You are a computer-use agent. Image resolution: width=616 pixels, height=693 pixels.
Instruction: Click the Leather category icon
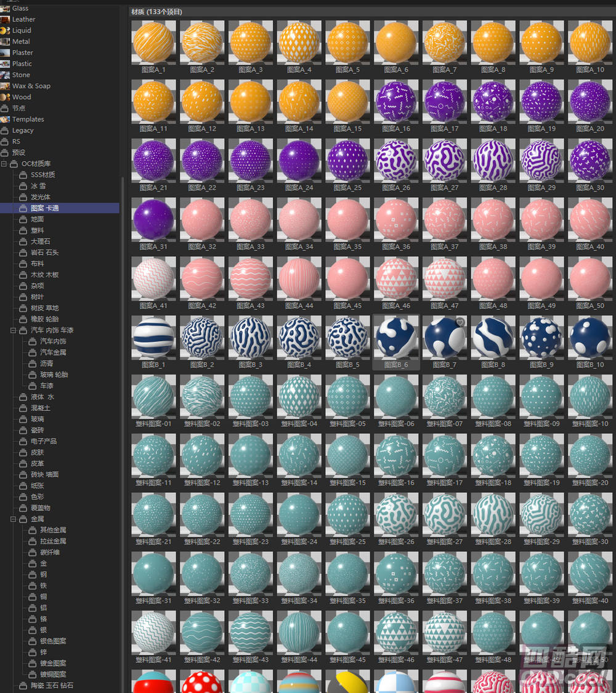5,19
